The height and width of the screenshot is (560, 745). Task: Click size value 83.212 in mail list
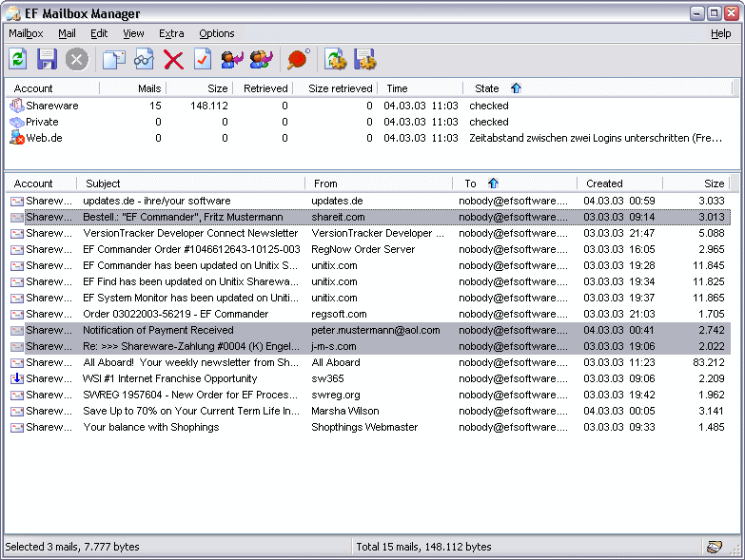709,362
